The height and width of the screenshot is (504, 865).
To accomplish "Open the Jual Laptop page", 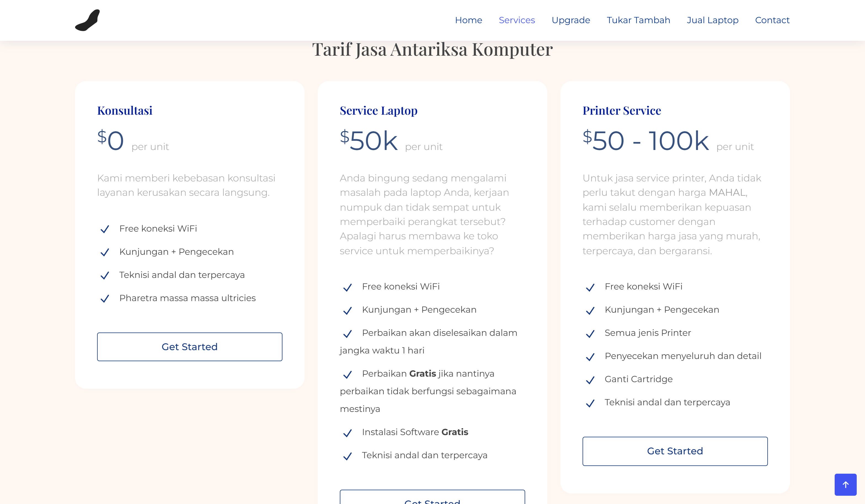I will [712, 20].
